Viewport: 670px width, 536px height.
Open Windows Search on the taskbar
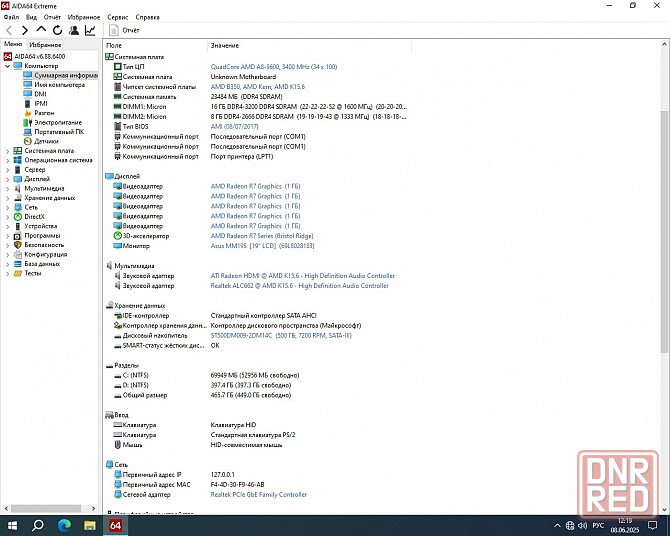tap(38, 525)
